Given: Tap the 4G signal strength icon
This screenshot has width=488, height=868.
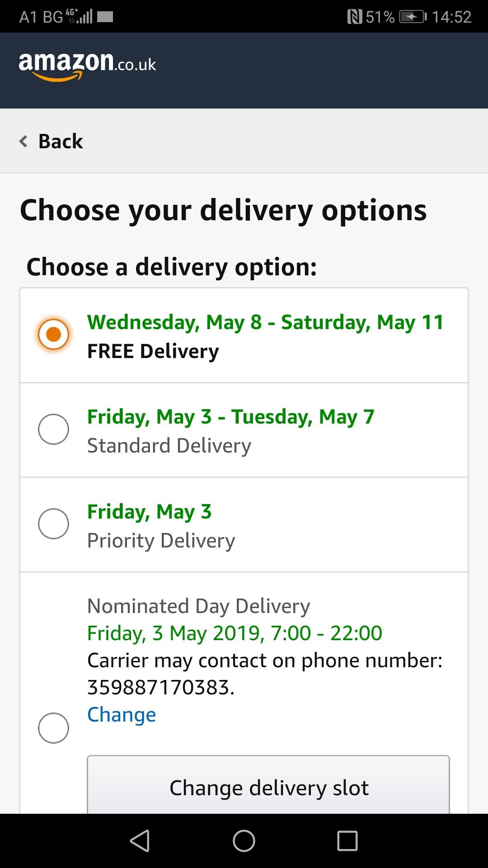Looking at the screenshot, I should (x=80, y=17).
